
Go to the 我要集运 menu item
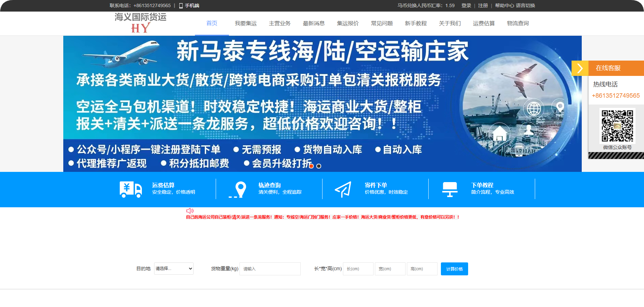click(246, 23)
